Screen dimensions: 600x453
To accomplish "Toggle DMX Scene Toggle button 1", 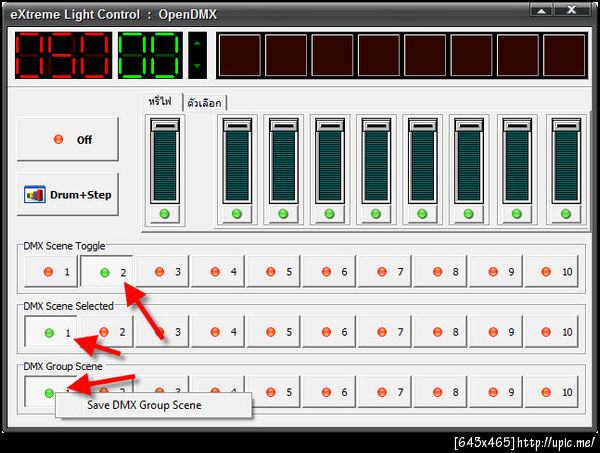I will (x=51, y=272).
